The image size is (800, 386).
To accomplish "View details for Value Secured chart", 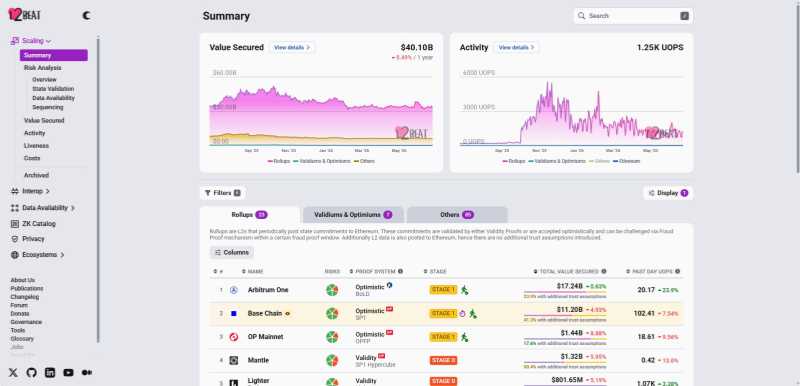I will coord(292,47).
